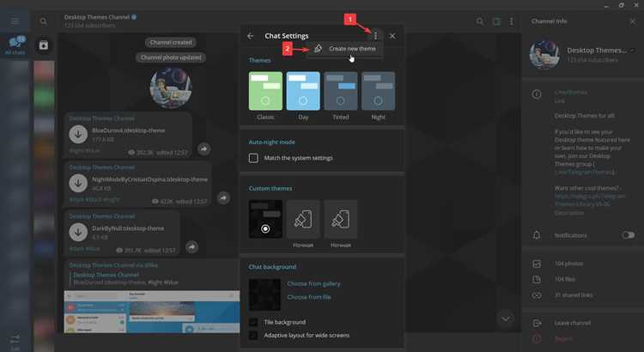Image resolution: width=644 pixels, height=352 pixels.
Task: Open the All chats folder
Action: (x=15, y=45)
